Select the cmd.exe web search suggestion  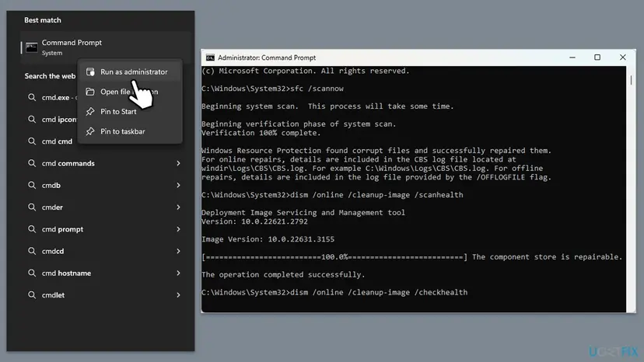[x=48, y=97]
